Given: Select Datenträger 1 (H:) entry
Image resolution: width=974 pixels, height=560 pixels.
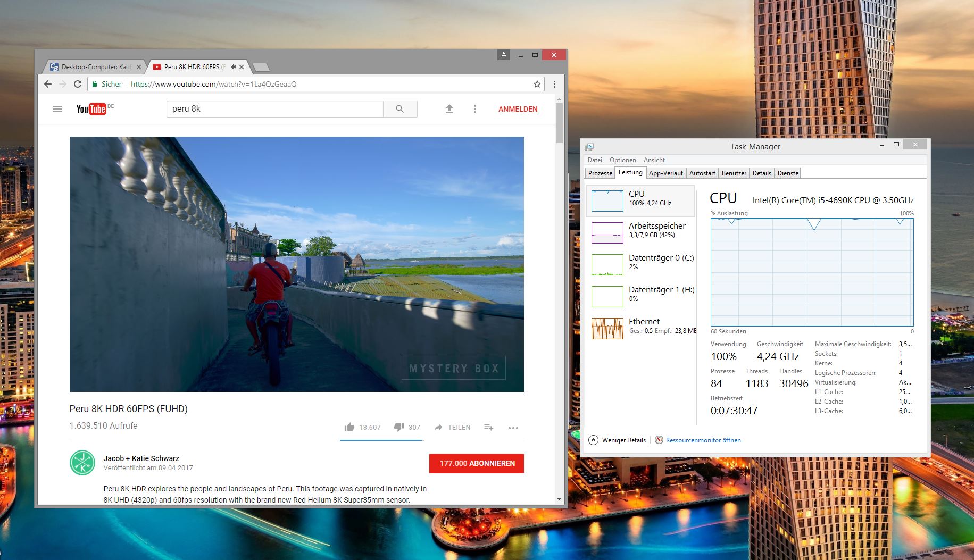Looking at the screenshot, I should click(640, 296).
